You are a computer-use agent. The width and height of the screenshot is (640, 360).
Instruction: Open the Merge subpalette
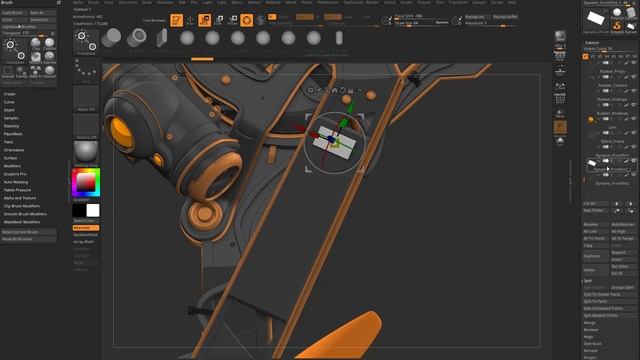click(x=589, y=323)
